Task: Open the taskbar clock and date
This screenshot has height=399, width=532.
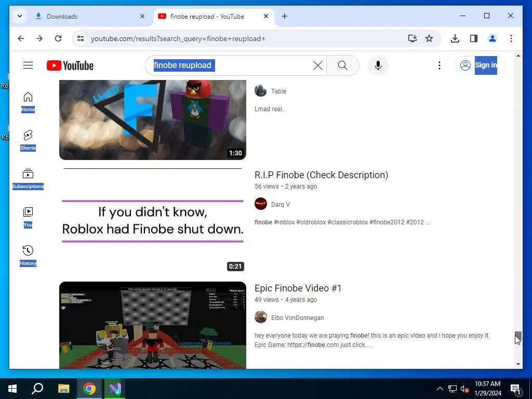Action: tap(487, 389)
